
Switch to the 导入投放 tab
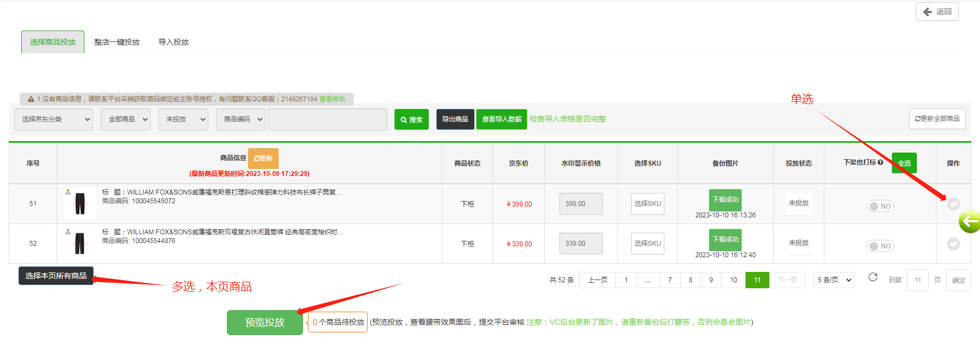[x=174, y=42]
